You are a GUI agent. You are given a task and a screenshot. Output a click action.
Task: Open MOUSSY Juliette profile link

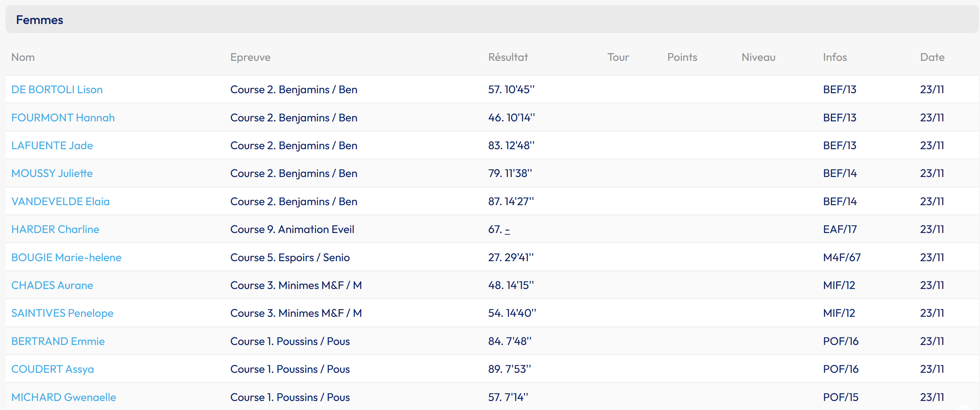[x=52, y=173]
